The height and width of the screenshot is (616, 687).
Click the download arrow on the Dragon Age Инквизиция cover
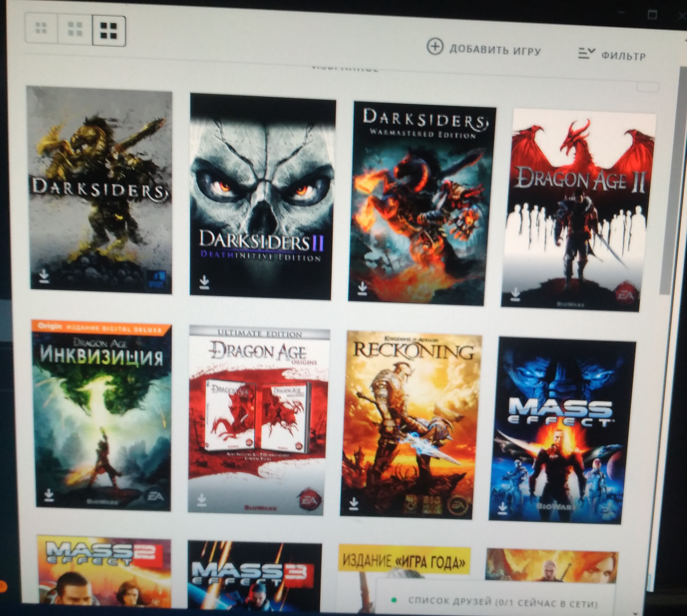tap(49, 495)
